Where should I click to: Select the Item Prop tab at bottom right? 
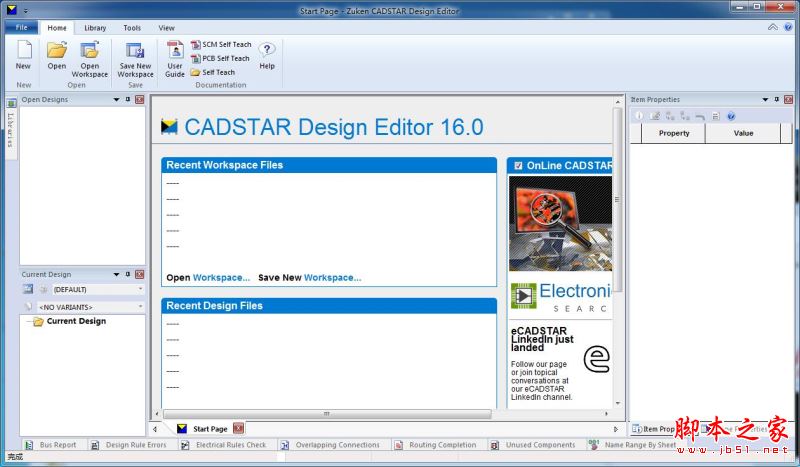point(654,429)
